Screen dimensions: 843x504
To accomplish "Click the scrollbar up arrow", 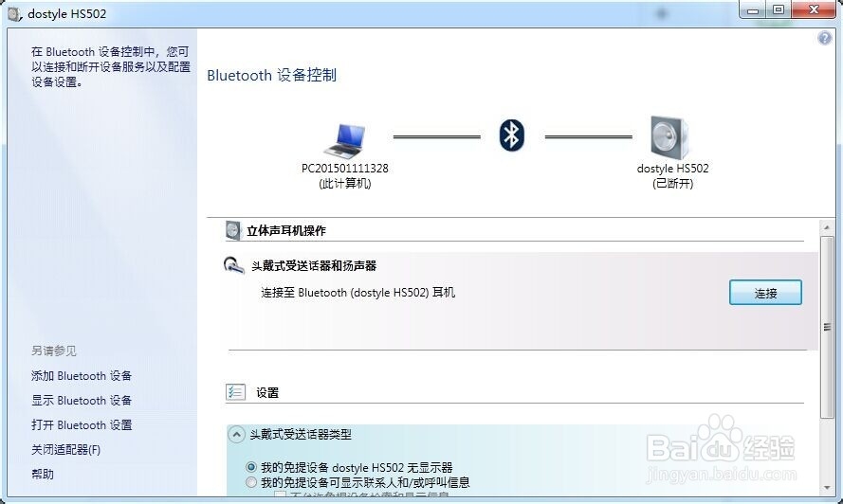I will click(x=827, y=227).
